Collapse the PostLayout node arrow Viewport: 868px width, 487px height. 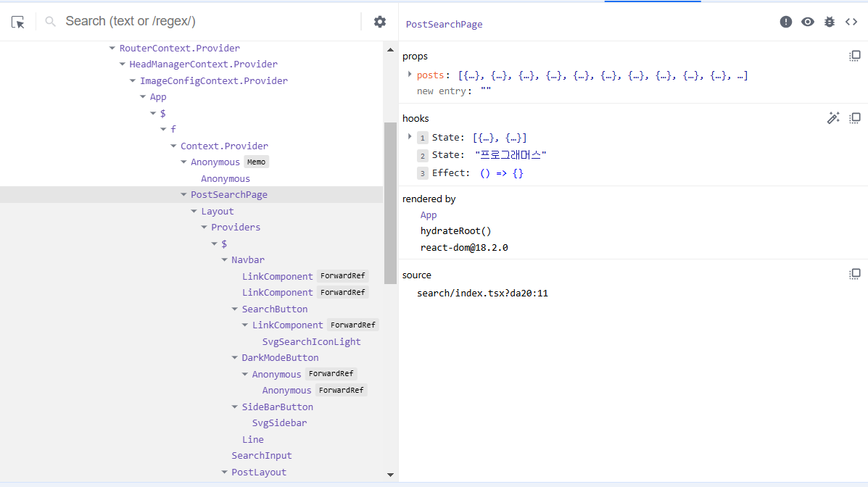pyautogui.click(x=224, y=473)
